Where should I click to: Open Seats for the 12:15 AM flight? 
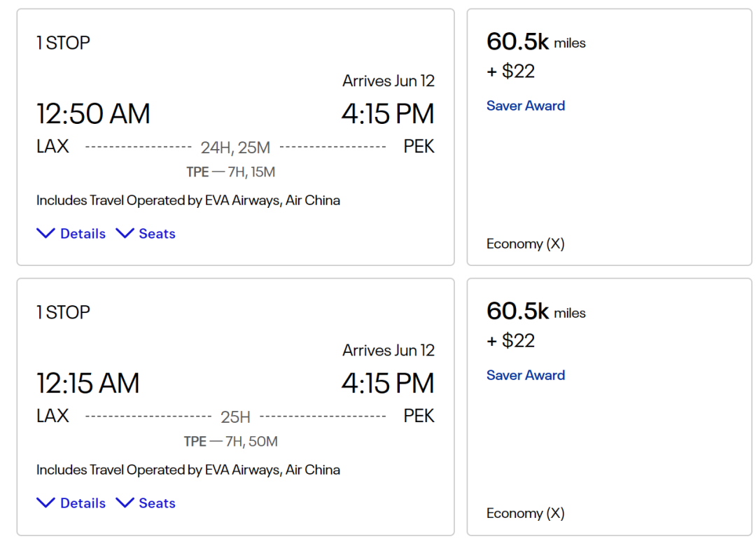click(x=146, y=503)
